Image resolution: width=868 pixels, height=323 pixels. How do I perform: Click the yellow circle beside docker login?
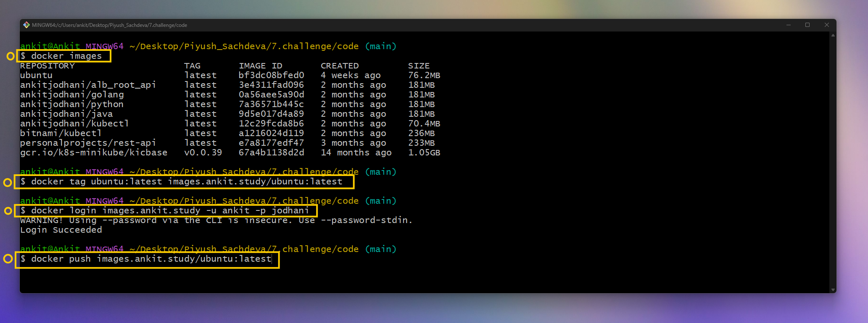8,211
